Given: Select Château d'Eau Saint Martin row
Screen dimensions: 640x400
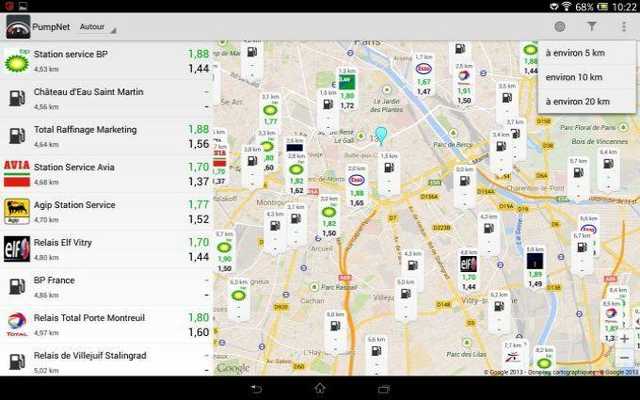Looking at the screenshot, I should pyautogui.click(x=107, y=99).
